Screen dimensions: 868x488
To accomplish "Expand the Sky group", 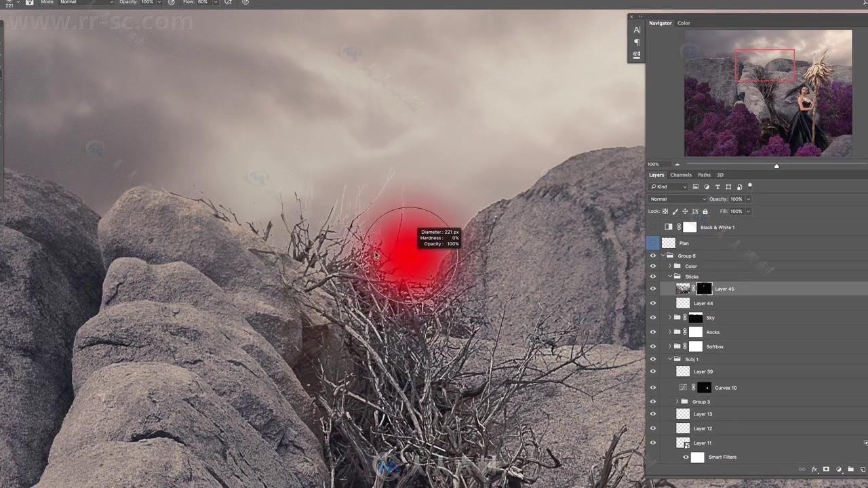I will [670, 317].
